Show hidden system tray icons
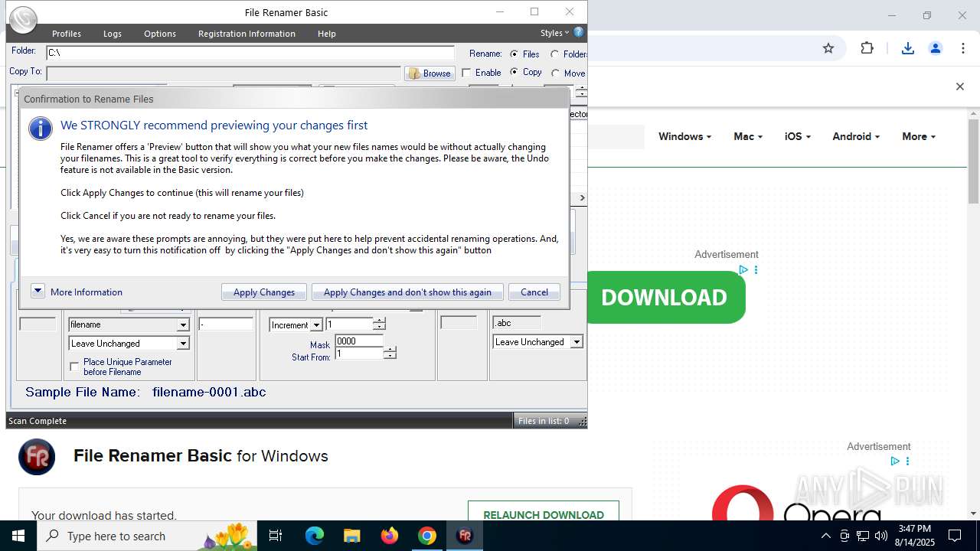Screen dimensions: 980x551 (825, 536)
